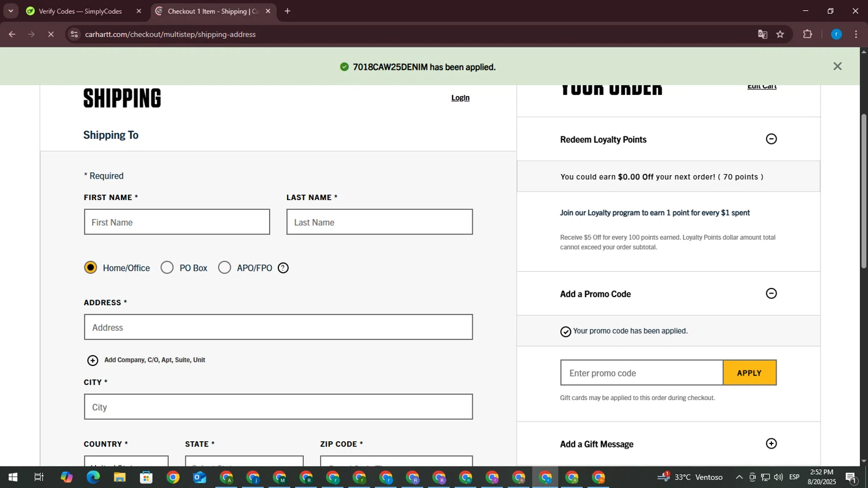The height and width of the screenshot is (488, 868).
Task: Click the 'Shipping To' heading
Action: pos(111,135)
